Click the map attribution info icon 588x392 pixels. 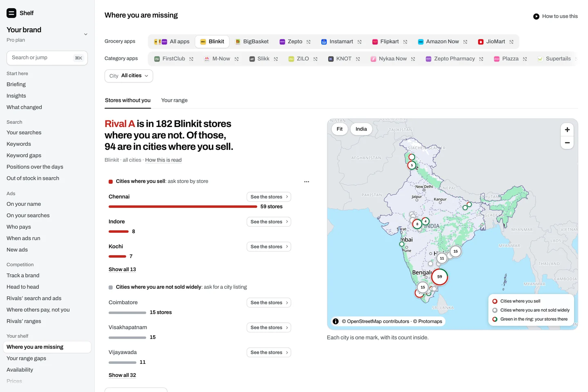(x=336, y=321)
